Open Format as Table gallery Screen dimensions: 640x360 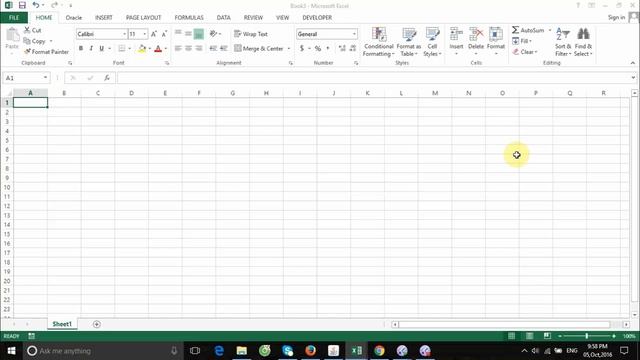[x=409, y=42]
